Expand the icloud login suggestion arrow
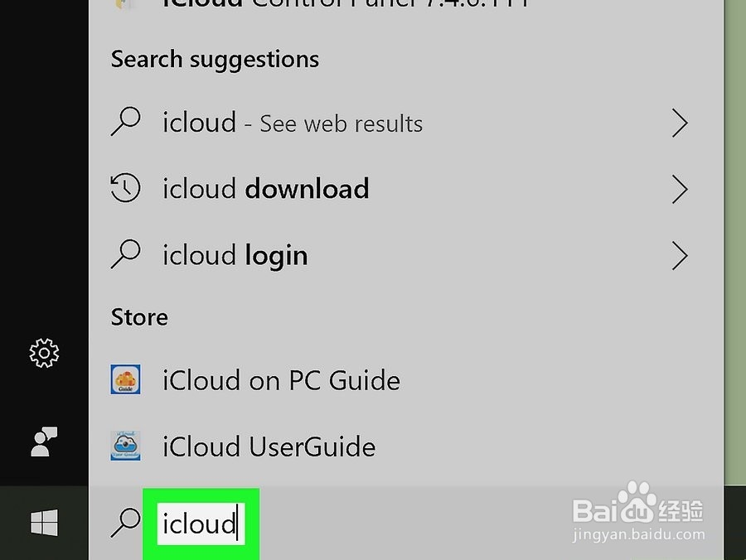The height and width of the screenshot is (560, 746). pyautogui.click(x=680, y=256)
